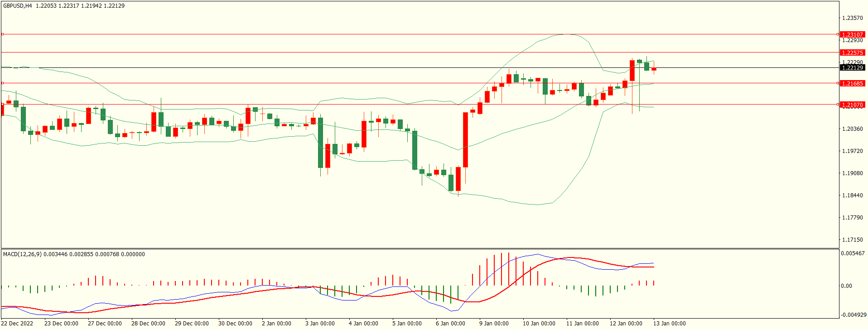Click left handle of the red 1.21070 line
The height and width of the screenshot is (329, 868).
pos(2,104)
